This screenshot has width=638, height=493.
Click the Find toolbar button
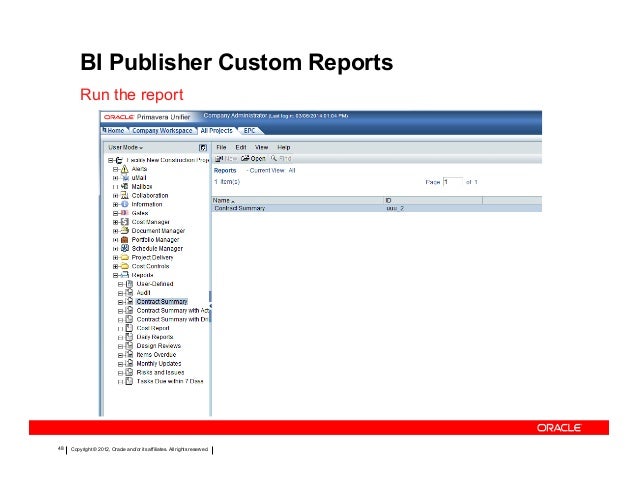point(281,158)
